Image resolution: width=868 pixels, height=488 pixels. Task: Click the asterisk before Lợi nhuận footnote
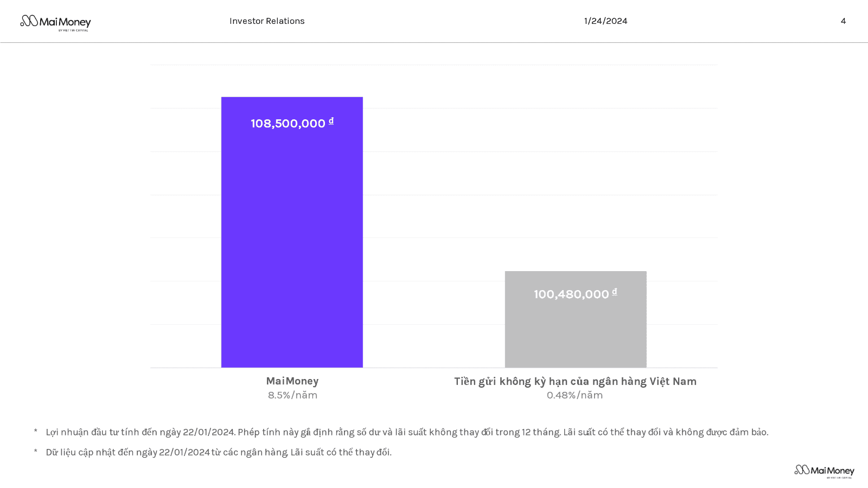point(36,432)
